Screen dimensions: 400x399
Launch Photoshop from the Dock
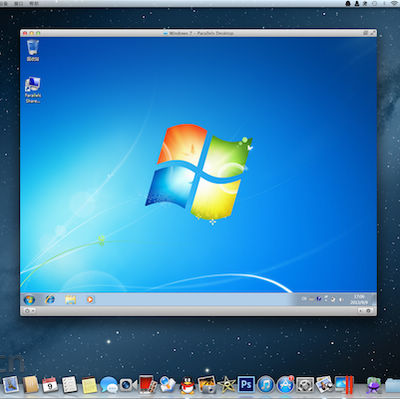coord(246,385)
